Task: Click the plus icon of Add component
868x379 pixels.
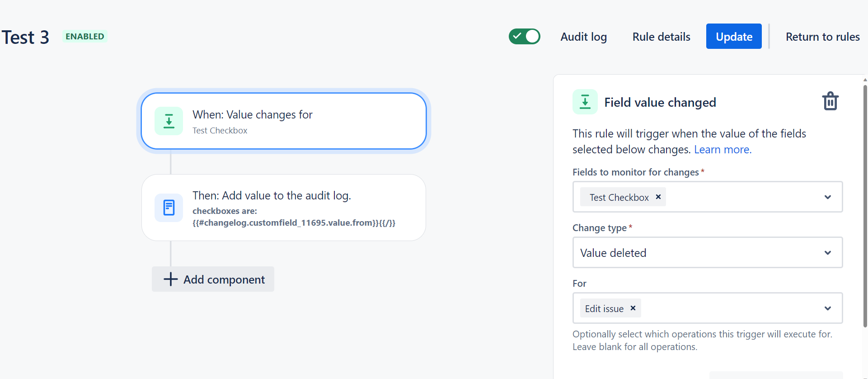Action: click(x=170, y=279)
